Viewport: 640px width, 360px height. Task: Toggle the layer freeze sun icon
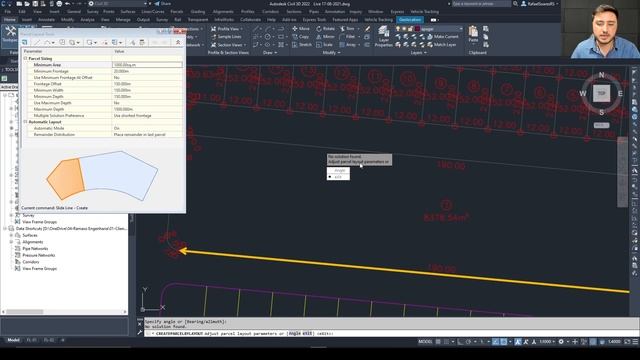click(404, 29)
